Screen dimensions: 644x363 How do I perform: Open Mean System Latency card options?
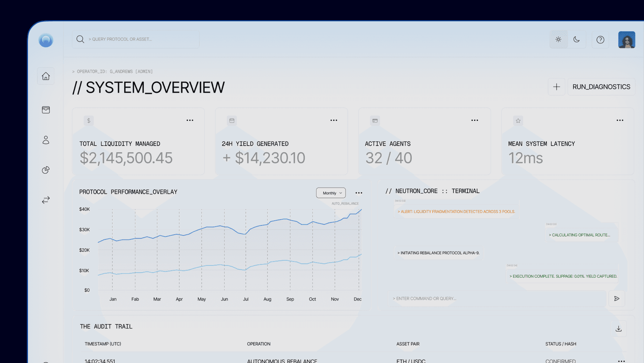pos(620,120)
